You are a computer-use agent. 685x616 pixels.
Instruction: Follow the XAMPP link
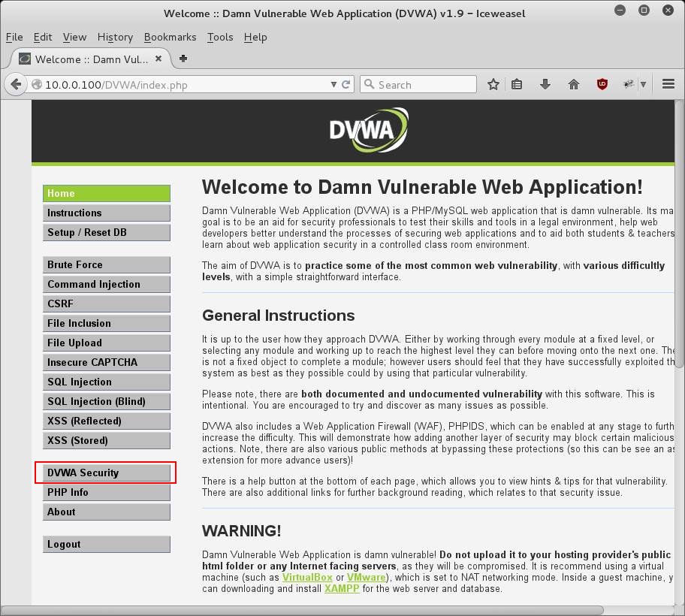pyautogui.click(x=342, y=589)
